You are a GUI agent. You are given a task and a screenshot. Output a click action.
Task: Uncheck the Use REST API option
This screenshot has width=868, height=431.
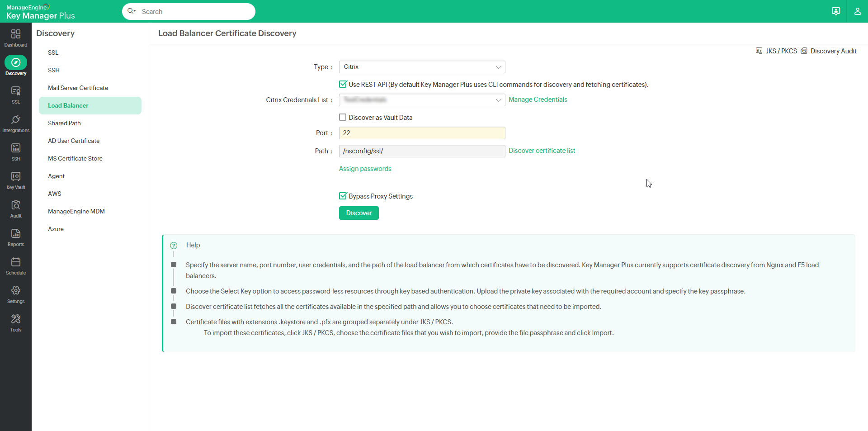click(343, 84)
